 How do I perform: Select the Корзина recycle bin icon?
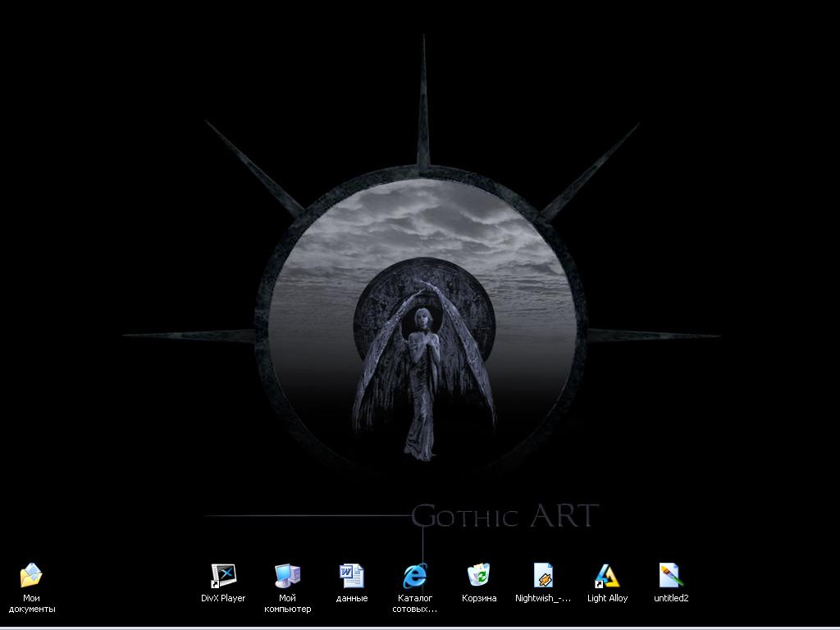[479, 576]
